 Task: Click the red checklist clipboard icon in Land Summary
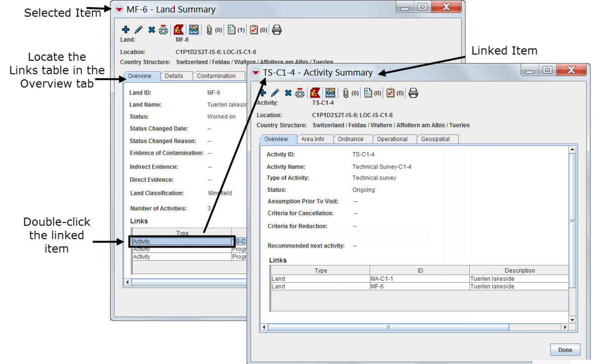(254, 30)
